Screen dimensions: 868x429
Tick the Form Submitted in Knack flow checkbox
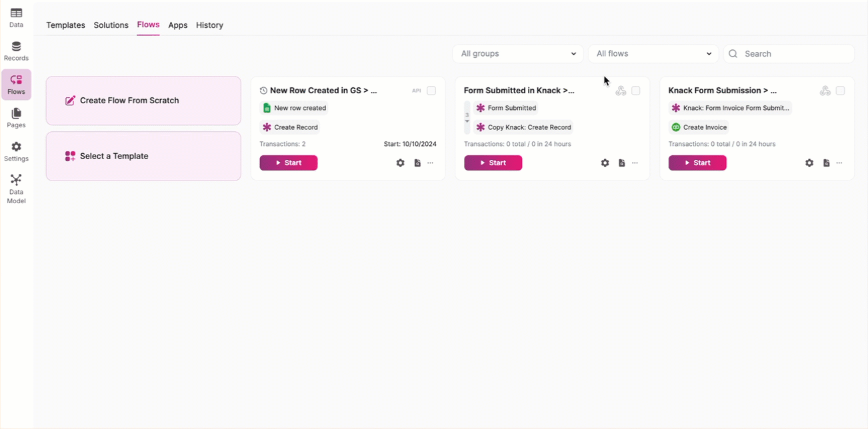[636, 91]
